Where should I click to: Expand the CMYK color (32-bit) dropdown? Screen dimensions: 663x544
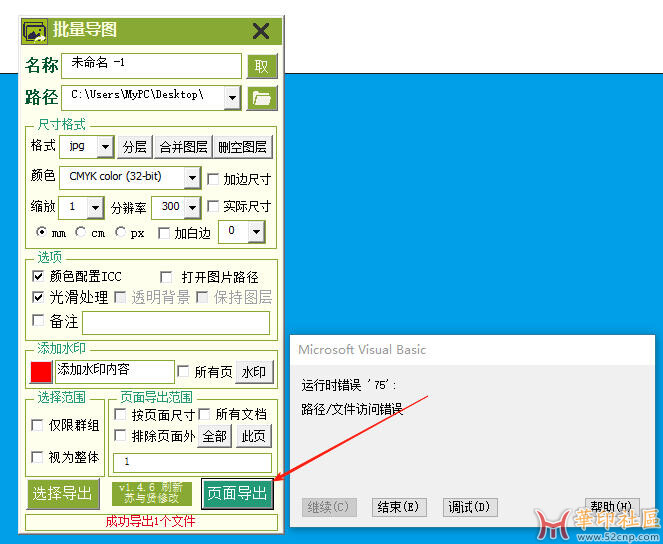[x=192, y=178]
